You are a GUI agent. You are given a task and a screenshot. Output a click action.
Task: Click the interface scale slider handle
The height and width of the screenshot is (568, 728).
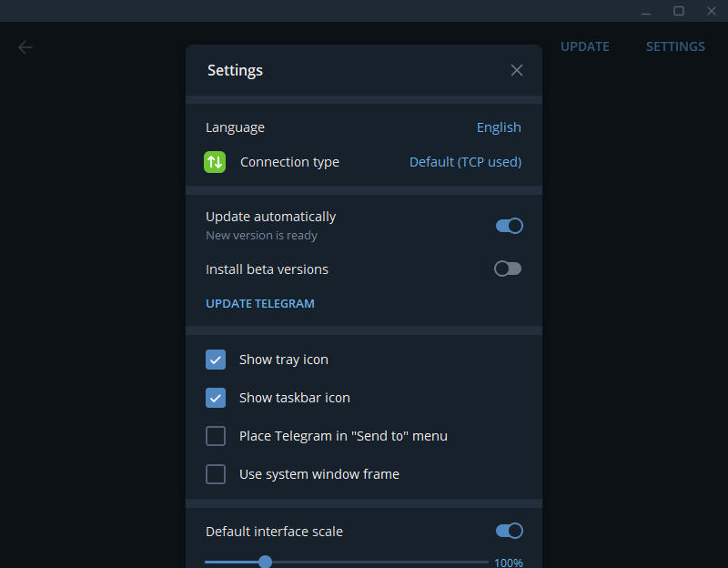point(265,562)
